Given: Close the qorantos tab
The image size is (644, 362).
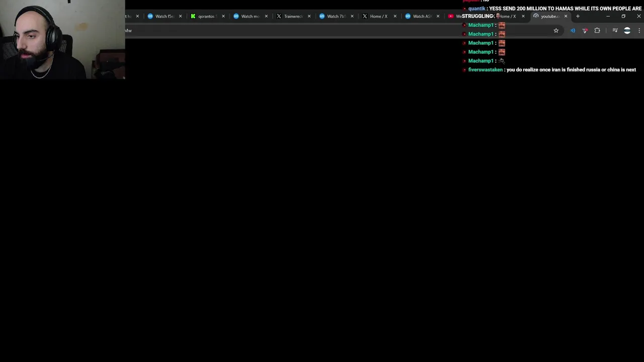Looking at the screenshot, I should coord(223,16).
